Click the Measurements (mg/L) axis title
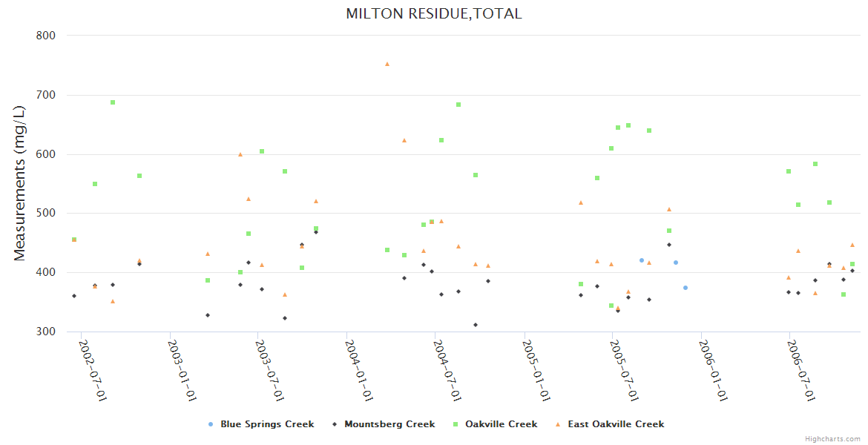This screenshot has height=445, width=868. (20, 183)
